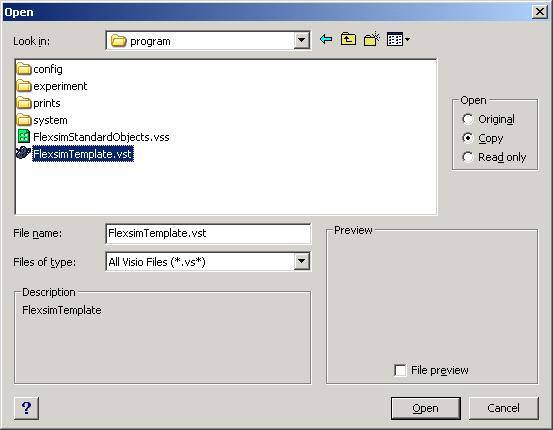Click the File name input field
The image size is (553, 430).
point(208,234)
